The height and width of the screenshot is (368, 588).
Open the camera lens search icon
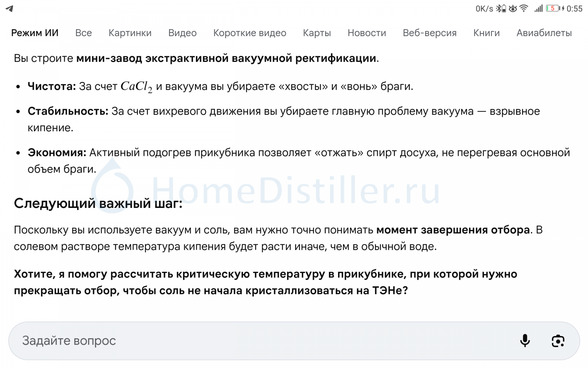[558, 341]
